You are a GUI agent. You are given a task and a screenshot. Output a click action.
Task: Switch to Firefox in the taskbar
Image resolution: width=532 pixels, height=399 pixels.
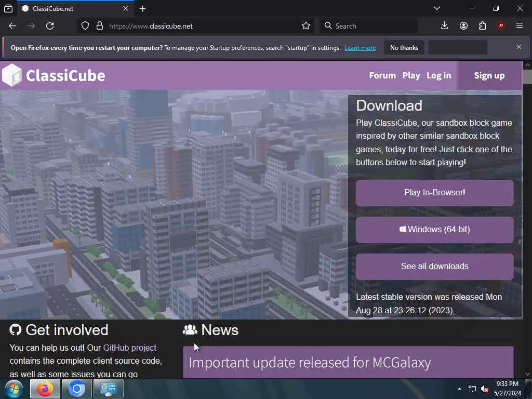click(45, 389)
